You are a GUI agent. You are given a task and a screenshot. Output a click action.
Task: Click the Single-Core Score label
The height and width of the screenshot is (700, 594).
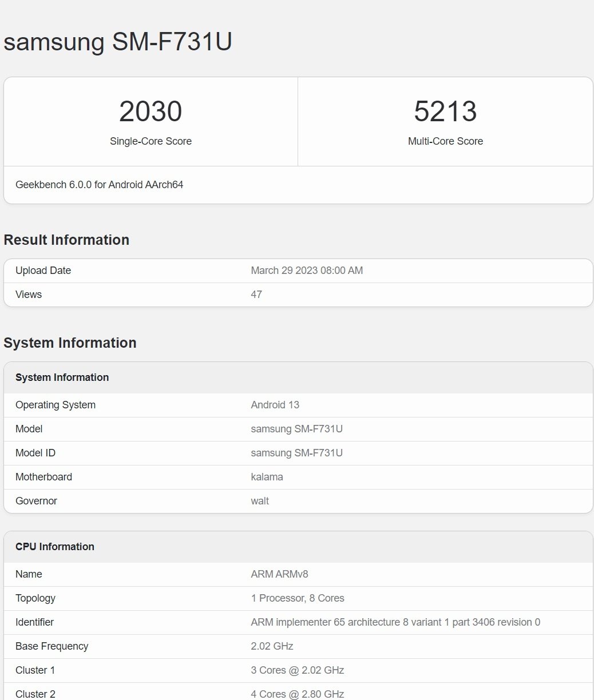151,141
